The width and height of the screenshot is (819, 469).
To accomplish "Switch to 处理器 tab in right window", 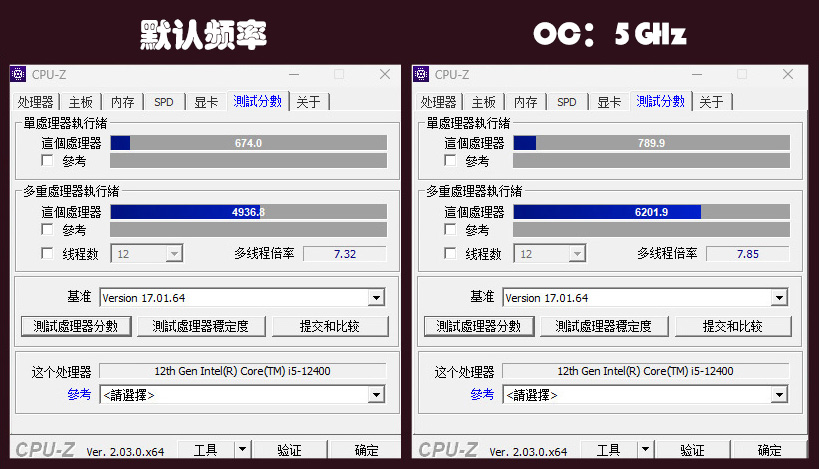I will (x=439, y=102).
